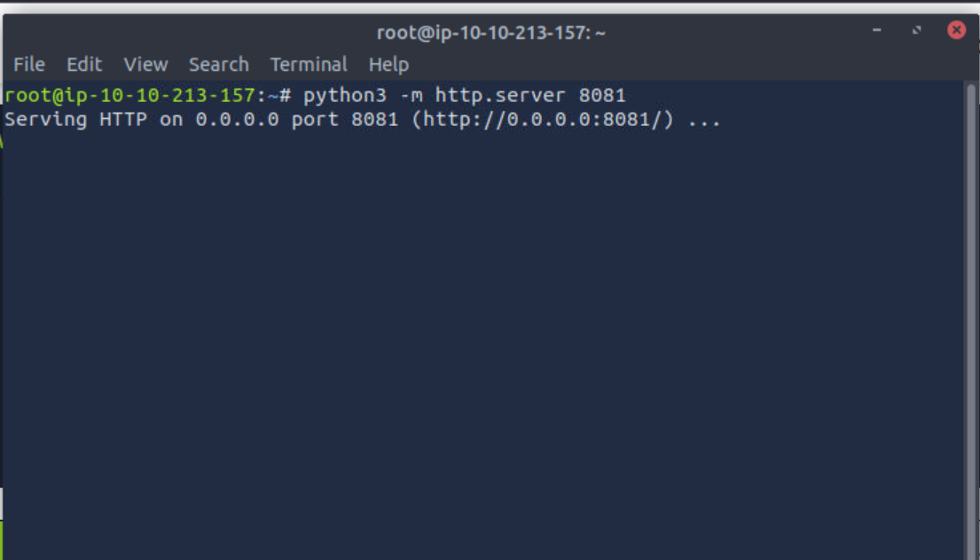Expand the View menu

tap(145, 65)
